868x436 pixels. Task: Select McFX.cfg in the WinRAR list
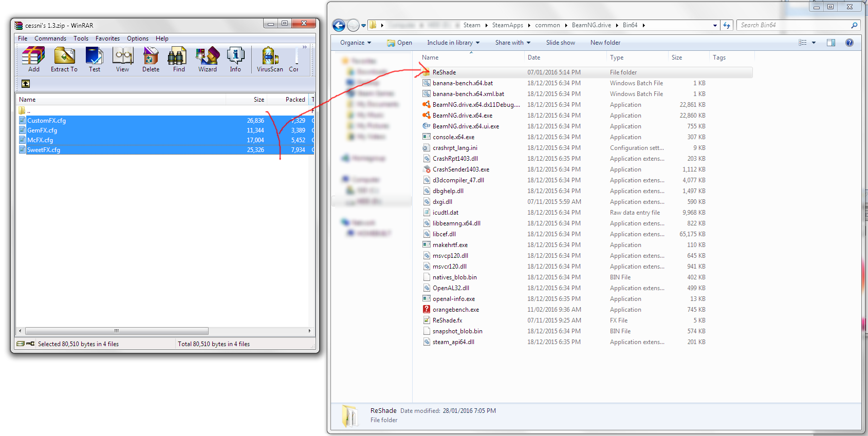165,140
